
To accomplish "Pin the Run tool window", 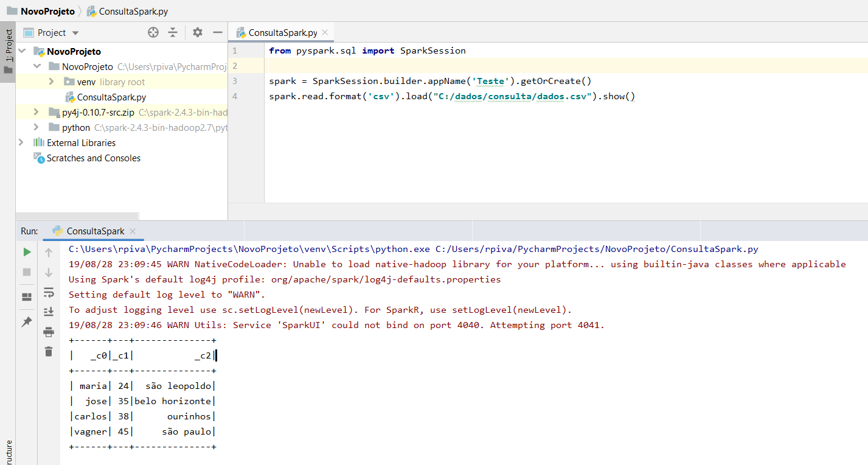I will [26, 321].
